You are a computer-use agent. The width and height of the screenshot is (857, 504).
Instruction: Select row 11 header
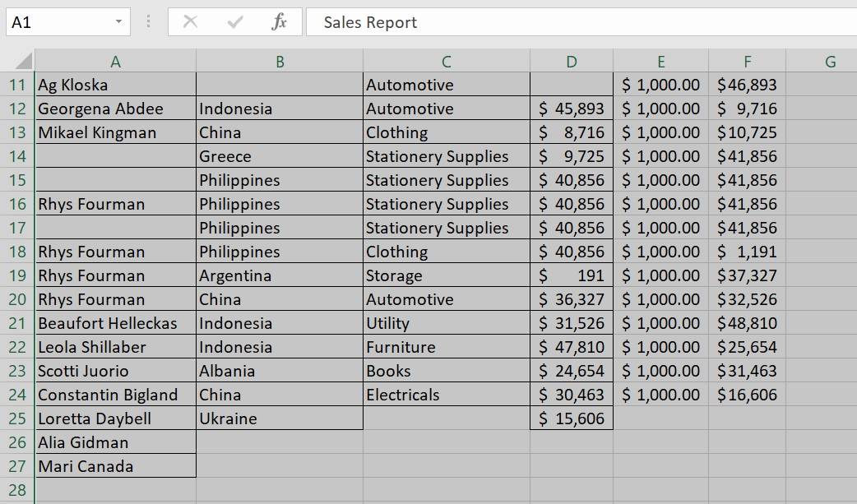point(17,85)
